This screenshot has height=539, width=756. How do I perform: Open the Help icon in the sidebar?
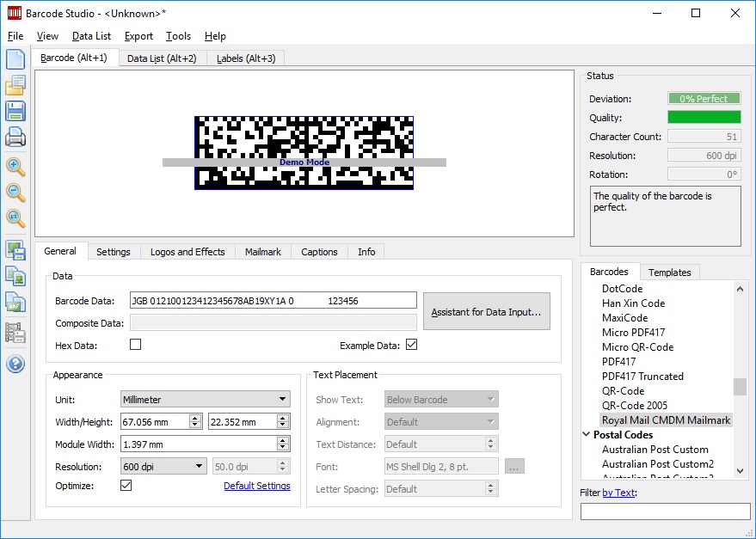coord(17,363)
